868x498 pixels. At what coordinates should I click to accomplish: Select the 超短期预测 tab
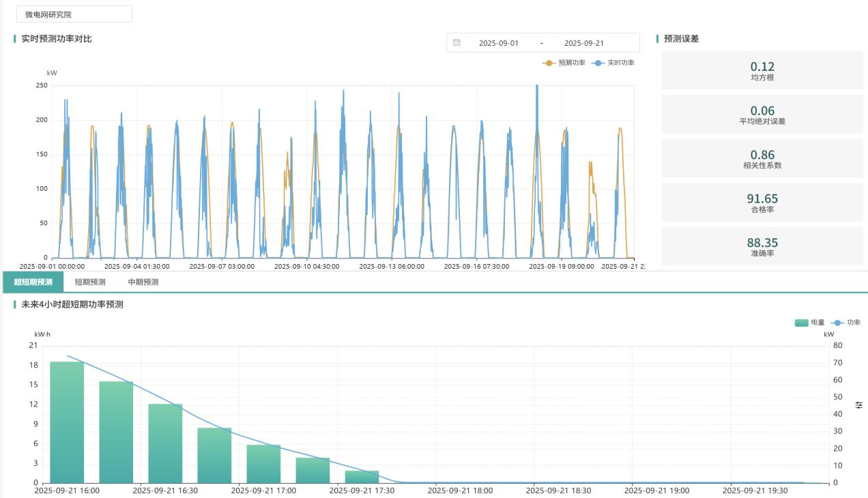pyautogui.click(x=33, y=282)
